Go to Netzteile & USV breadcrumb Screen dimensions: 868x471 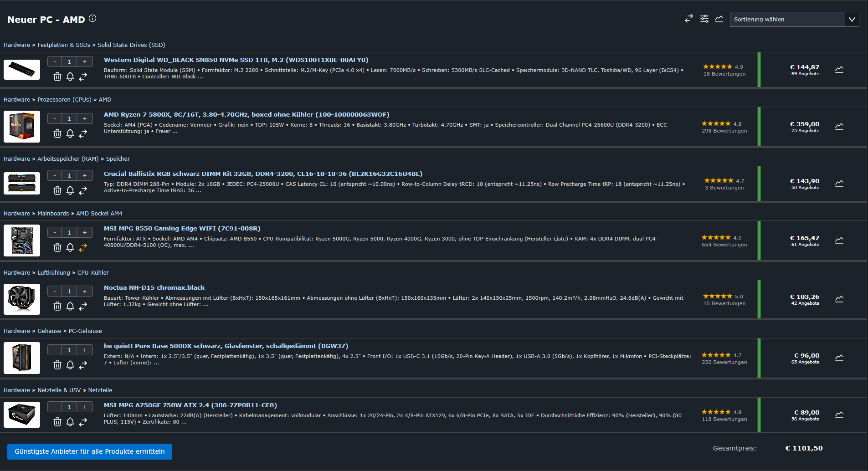click(59, 390)
